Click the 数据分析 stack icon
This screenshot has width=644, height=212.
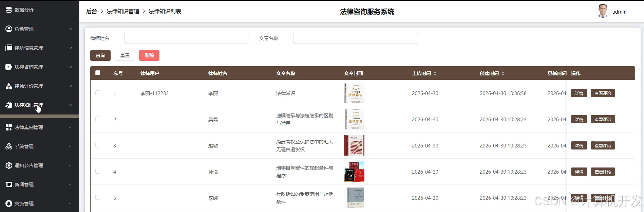click(x=9, y=10)
